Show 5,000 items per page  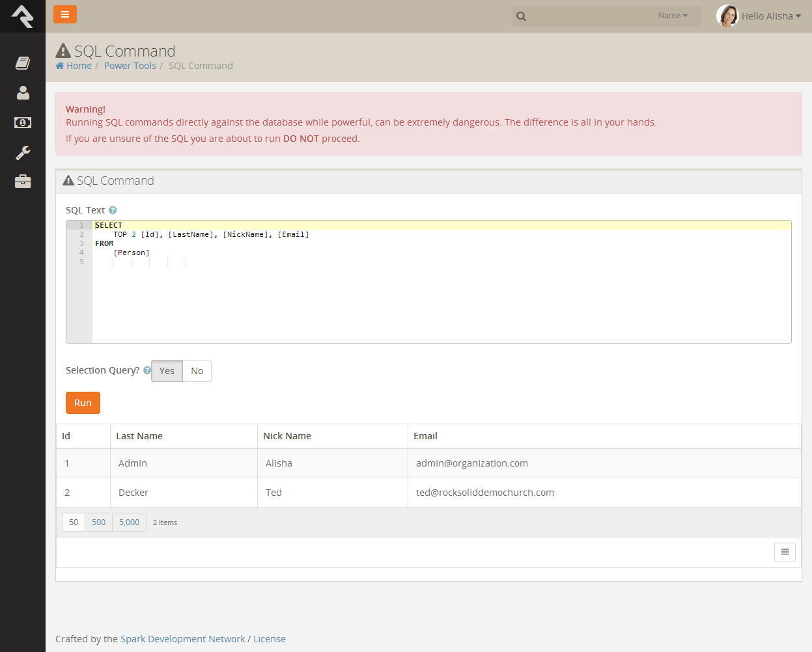[129, 522]
